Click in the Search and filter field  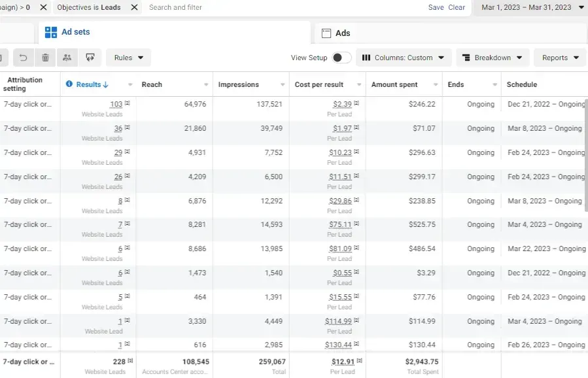click(285, 7)
